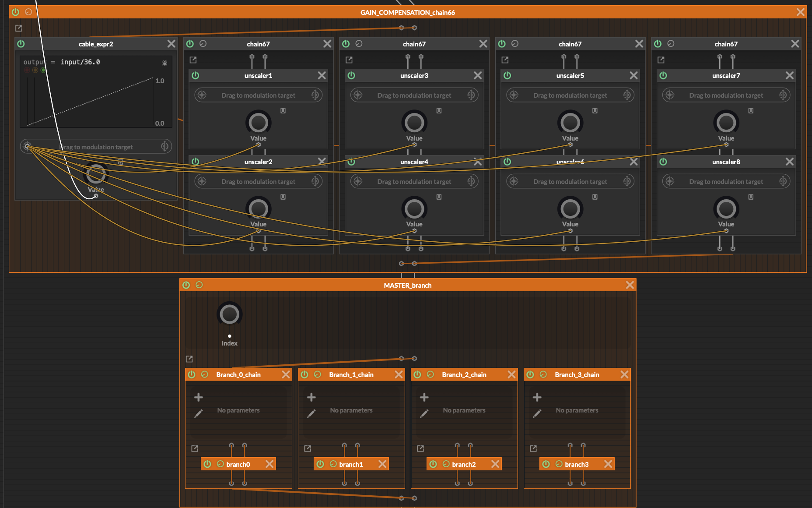Delete the branch3 node with its X

coord(608,464)
